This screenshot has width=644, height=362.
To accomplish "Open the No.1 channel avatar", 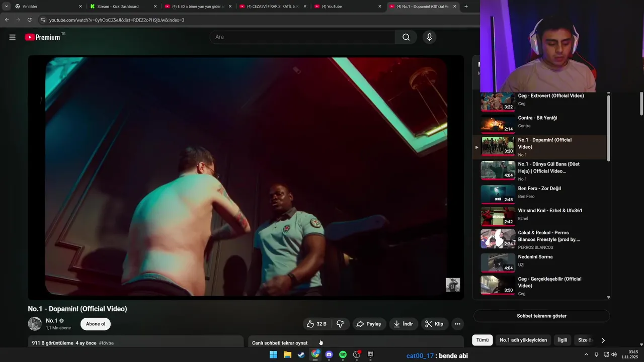I will click(35, 324).
